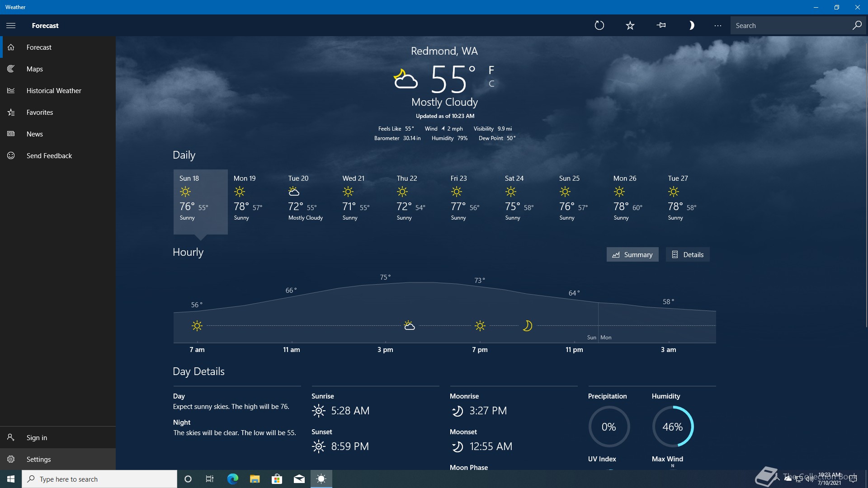Toggle dark theme moon icon

pos(691,26)
